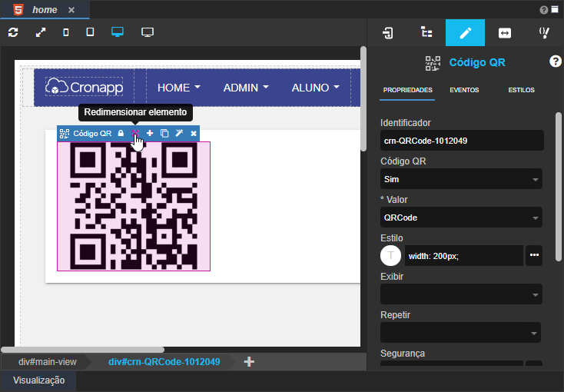This screenshot has height=392, width=564.
Task: Switch to the EVENTOS tab
Action: click(x=464, y=90)
